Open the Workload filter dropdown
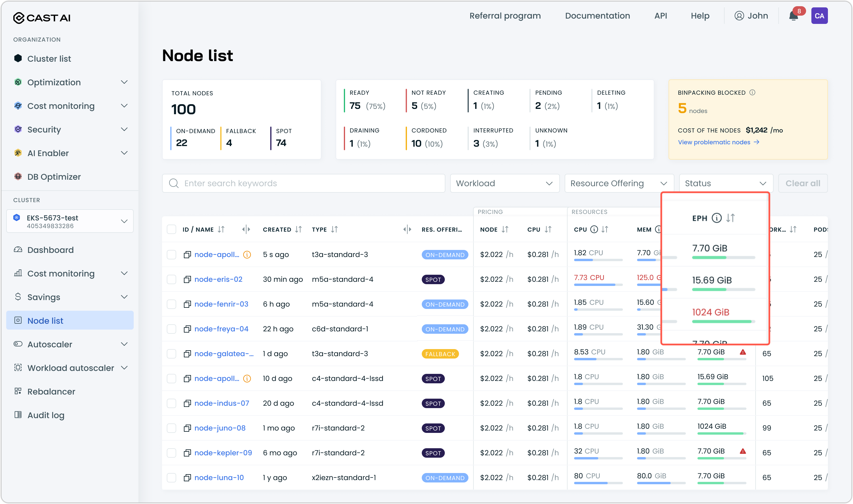Image resolution: width=853 pixels, height=504 pixels. pos(504,184)
